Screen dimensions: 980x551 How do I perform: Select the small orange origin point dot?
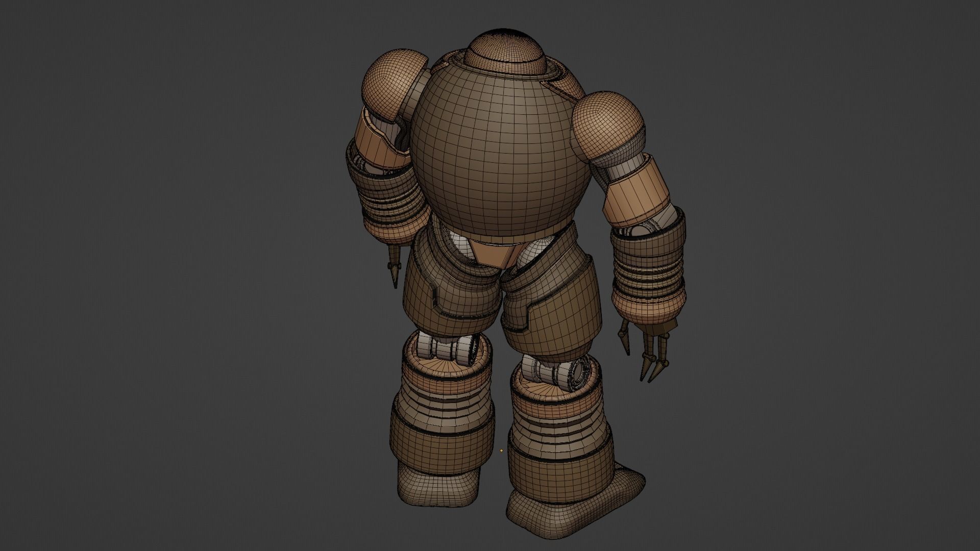(x=501, y=450)
